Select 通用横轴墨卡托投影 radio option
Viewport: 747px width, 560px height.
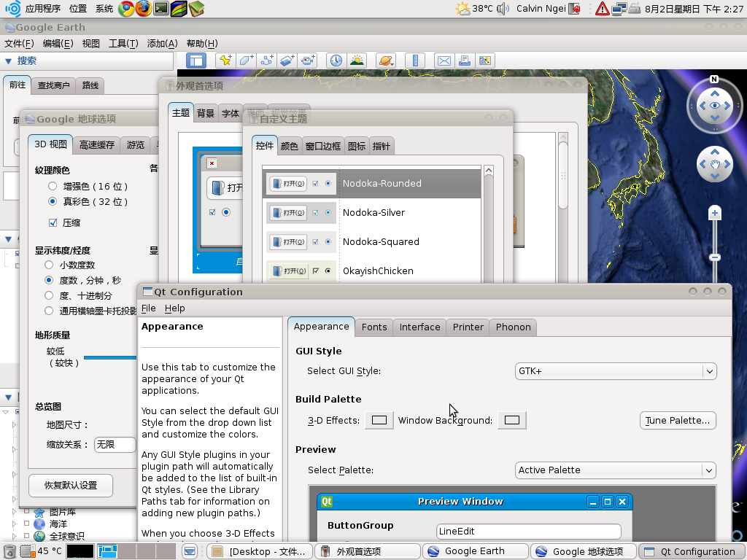click(49, 311)
